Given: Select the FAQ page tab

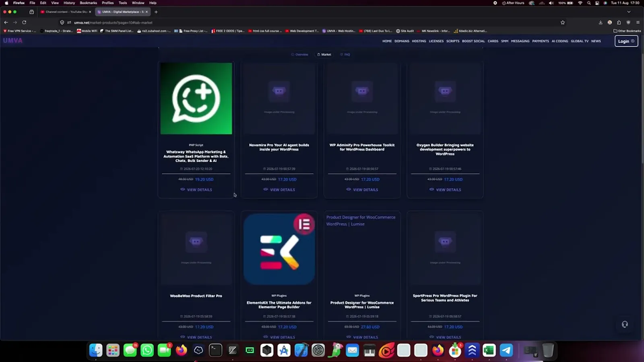Looking at the screenshot, I should [345, 54].
